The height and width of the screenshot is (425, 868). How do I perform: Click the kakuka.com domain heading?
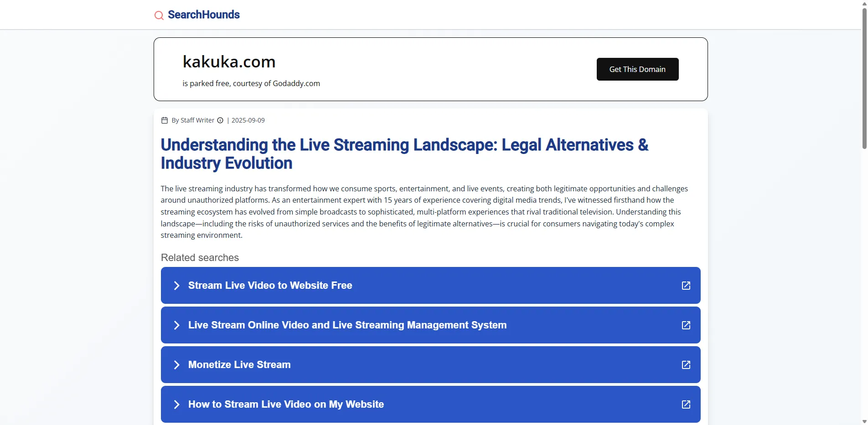point(229,61)
